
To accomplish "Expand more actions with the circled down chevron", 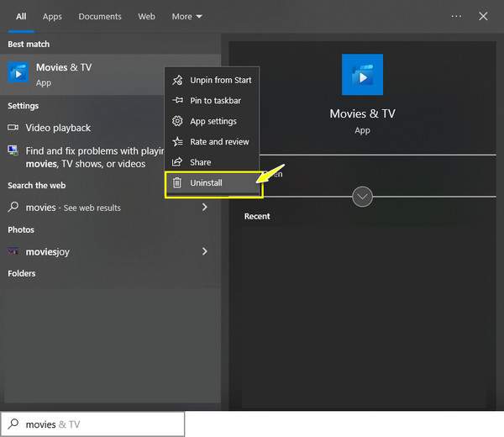I will (362, 197).
